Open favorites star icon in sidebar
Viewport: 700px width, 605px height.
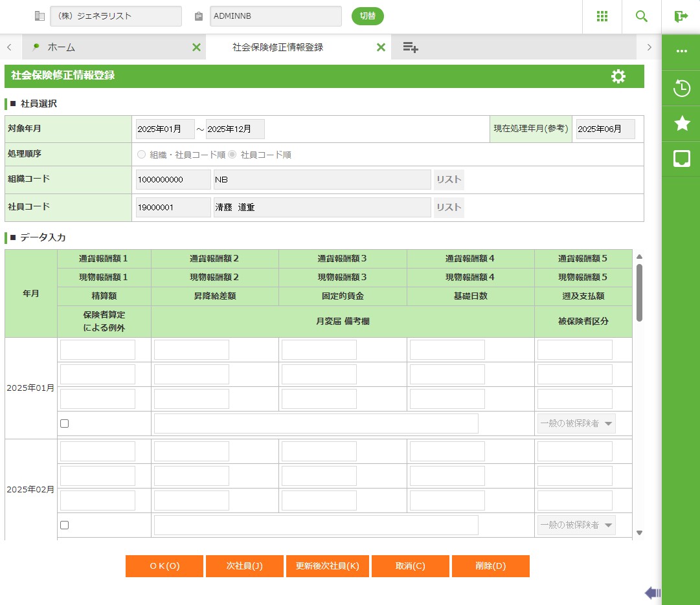click(681, 124)
